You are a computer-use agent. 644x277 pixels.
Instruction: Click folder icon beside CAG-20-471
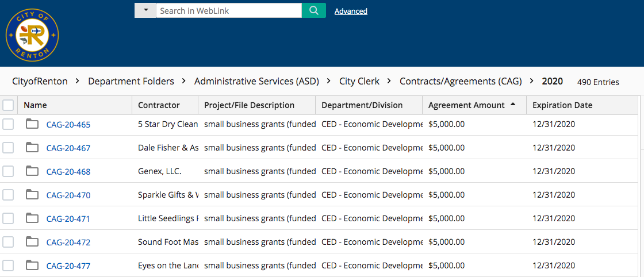[x=32, y=218]
